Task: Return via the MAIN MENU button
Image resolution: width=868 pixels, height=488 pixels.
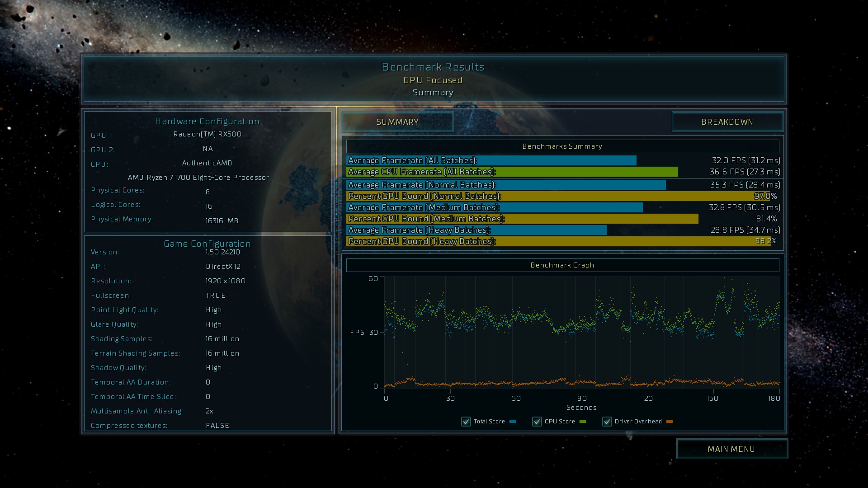Action: coord(731,449)
